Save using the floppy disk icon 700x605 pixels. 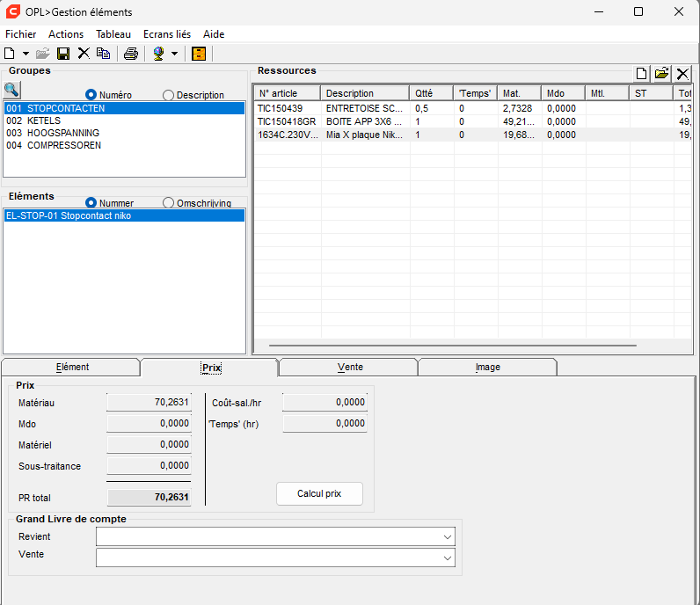pos(63,54)
